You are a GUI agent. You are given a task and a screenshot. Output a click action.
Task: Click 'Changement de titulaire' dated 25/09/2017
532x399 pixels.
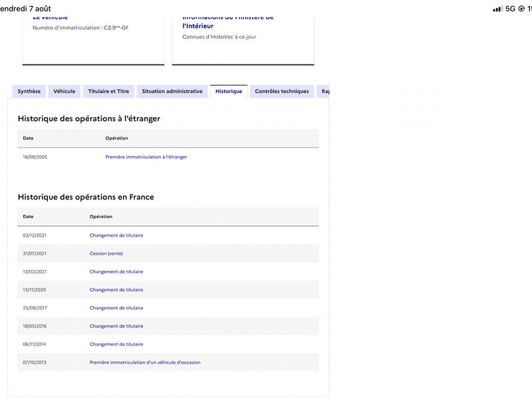116,308
